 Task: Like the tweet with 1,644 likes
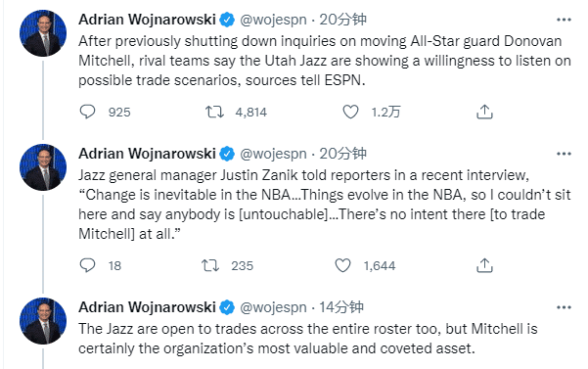click(x=342, y=265)
